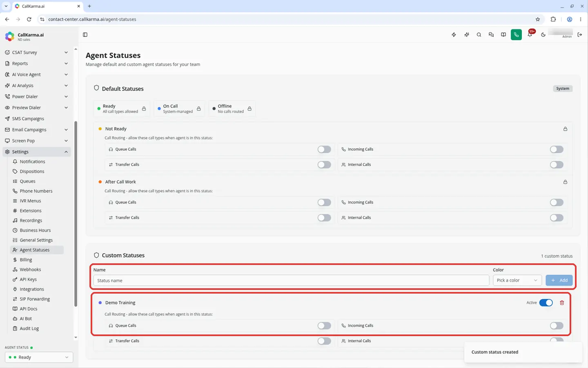Click the search magnifier icon
588x368 pixels.
(479, 35)
